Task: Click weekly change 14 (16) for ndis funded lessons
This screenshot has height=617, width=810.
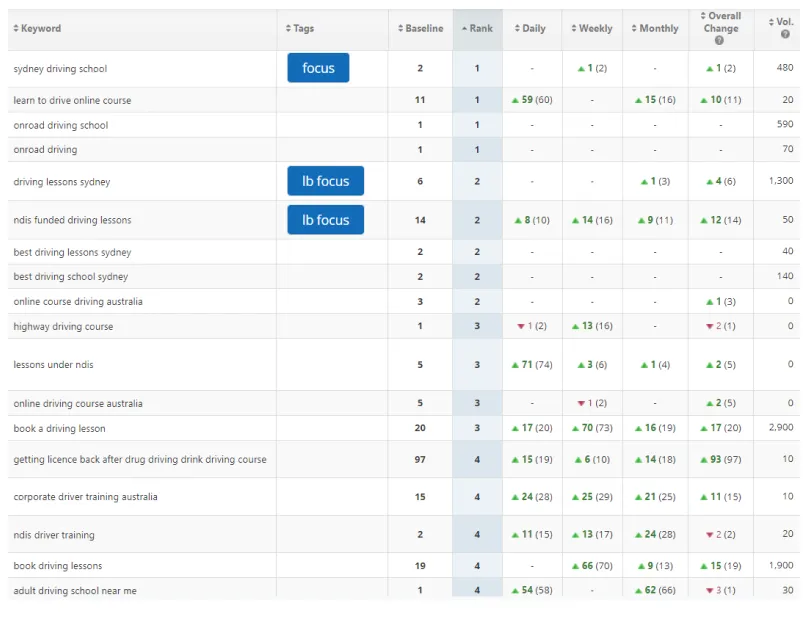Action: [x=592, y=220]
